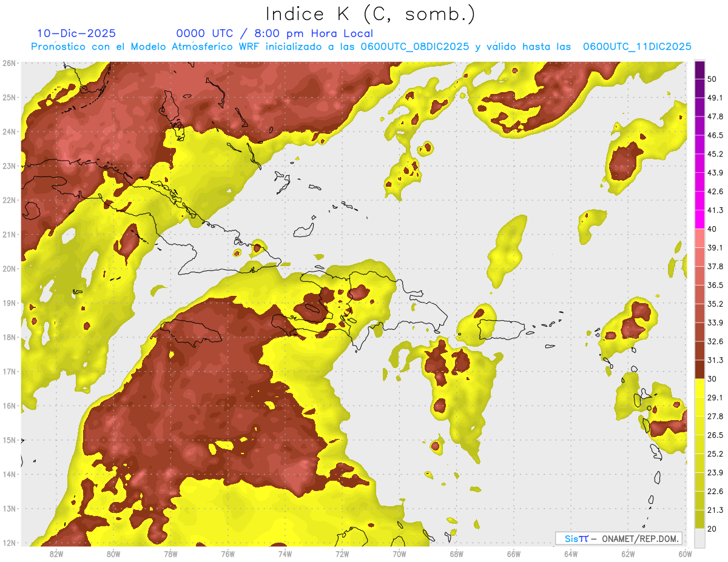Click the "32.6" color scale value
This screenshot has width=728, height=562.
[715, 341]
